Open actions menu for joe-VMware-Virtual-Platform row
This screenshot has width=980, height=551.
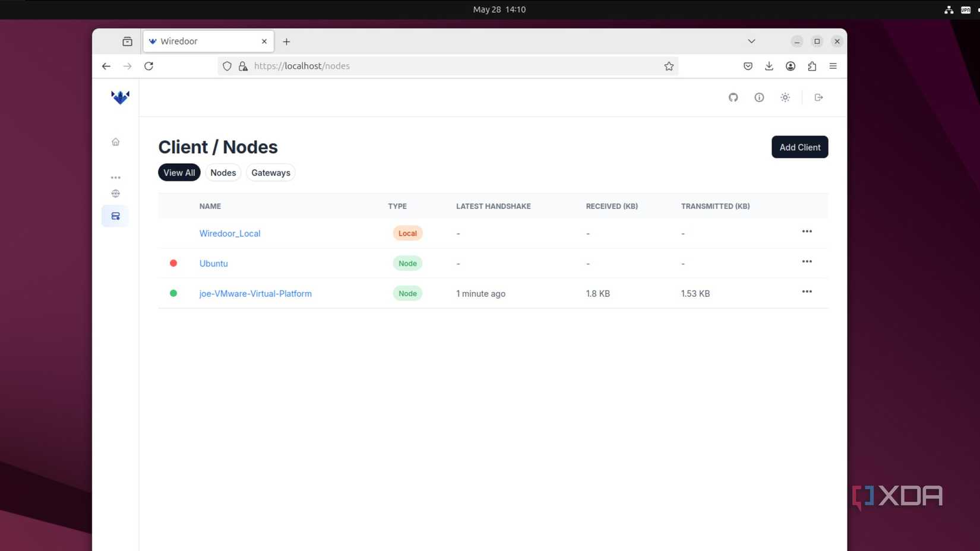coord(807,292)
